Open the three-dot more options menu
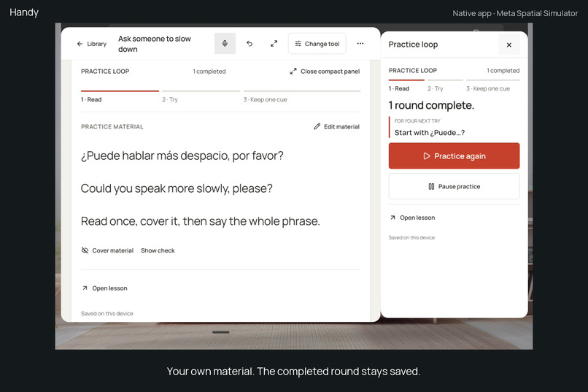This screenshot has width=588, height=392. click(x=360, y=44)
